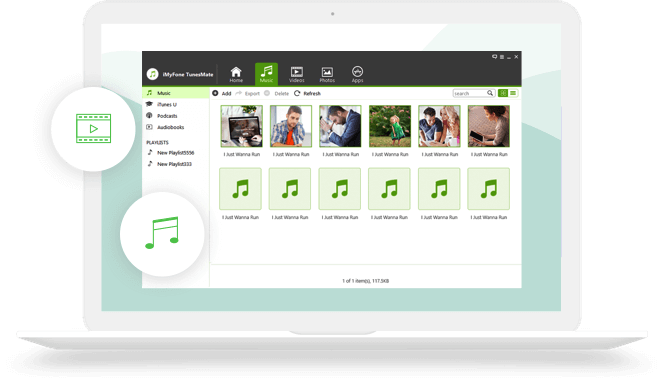Viewport: 663px width, 383px height.
Task: Click Delete in the toolbar
Action: (277, 93)
